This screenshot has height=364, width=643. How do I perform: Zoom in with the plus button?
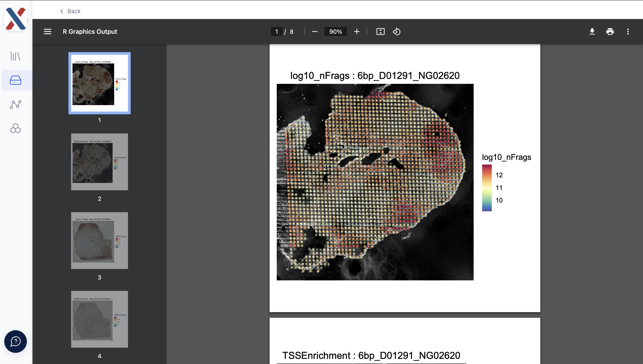357,32
